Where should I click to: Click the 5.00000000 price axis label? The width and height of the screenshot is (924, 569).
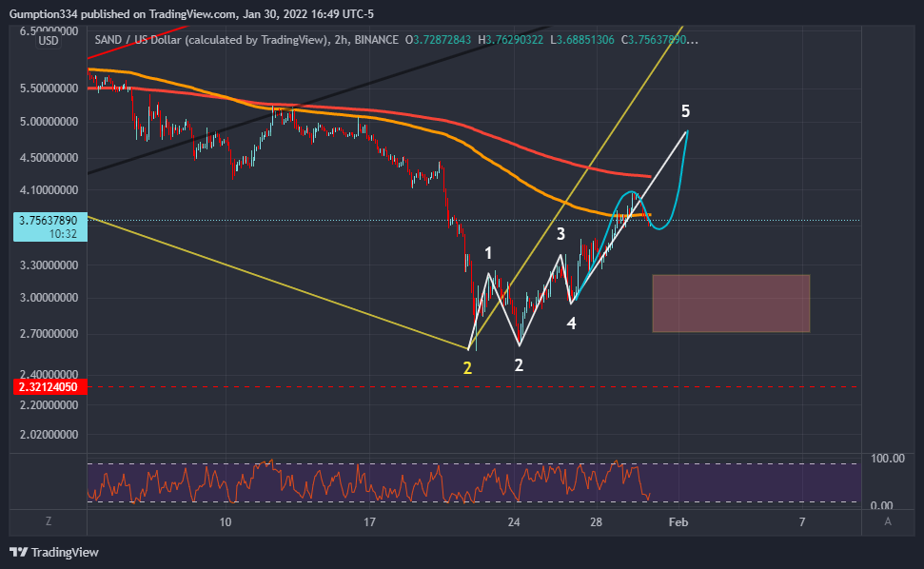[x=49, y=122]
